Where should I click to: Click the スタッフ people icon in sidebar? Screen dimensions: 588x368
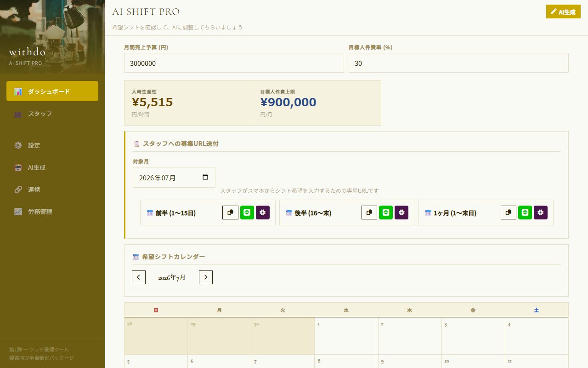tap(18, 114)
